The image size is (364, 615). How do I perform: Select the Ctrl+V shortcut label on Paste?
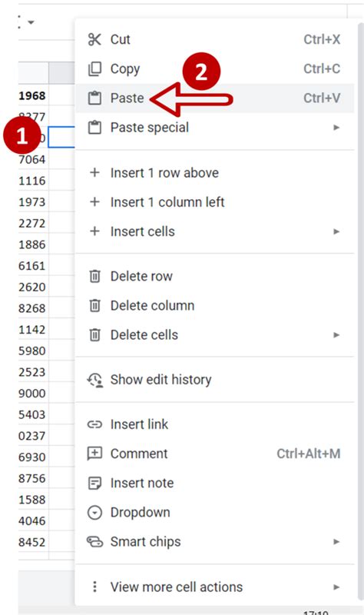point(322,98)
